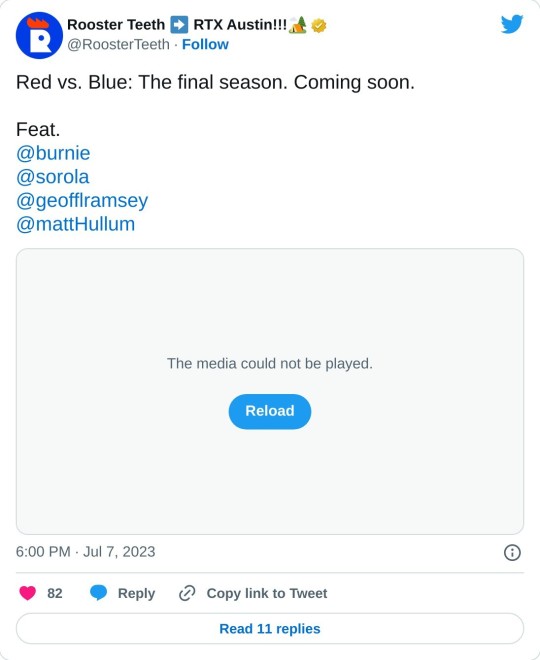Click Copy link to Tweet text
This screenshot has width=540, height=660.
[267, 593]
